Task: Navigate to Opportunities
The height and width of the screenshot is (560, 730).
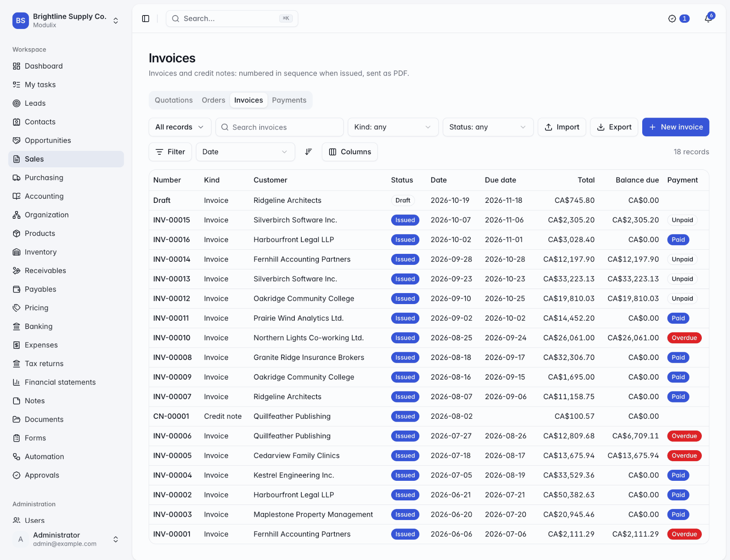Action: click(66, 140)
